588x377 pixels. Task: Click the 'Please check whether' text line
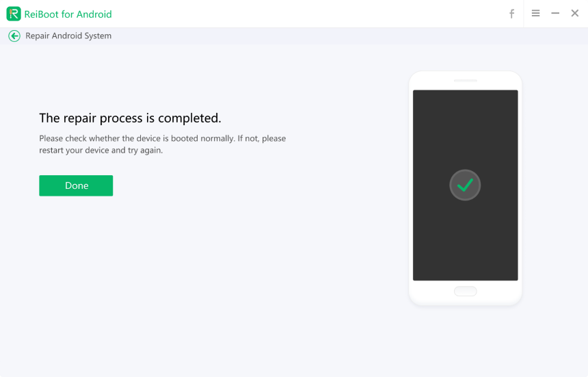tap(162, 138)
